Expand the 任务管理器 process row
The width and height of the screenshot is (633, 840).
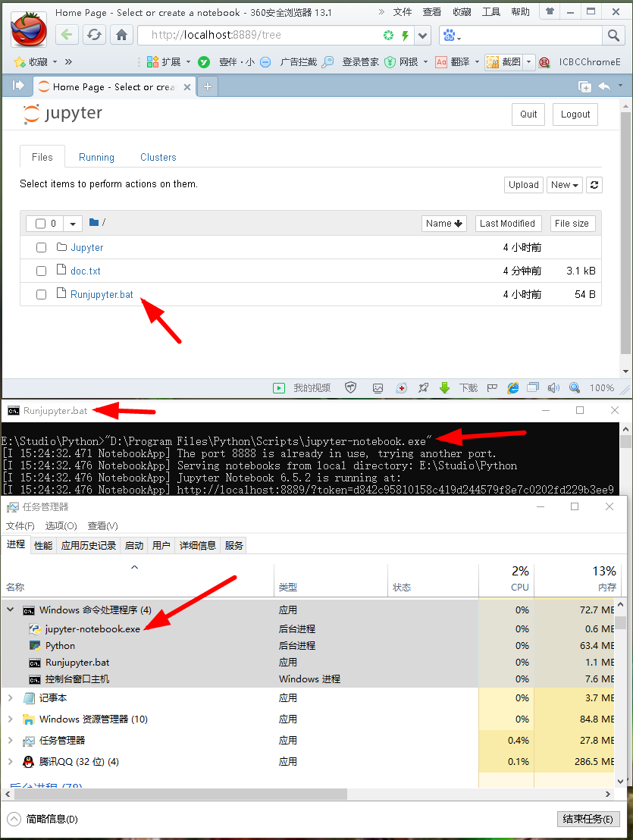[x=10, y=741]
